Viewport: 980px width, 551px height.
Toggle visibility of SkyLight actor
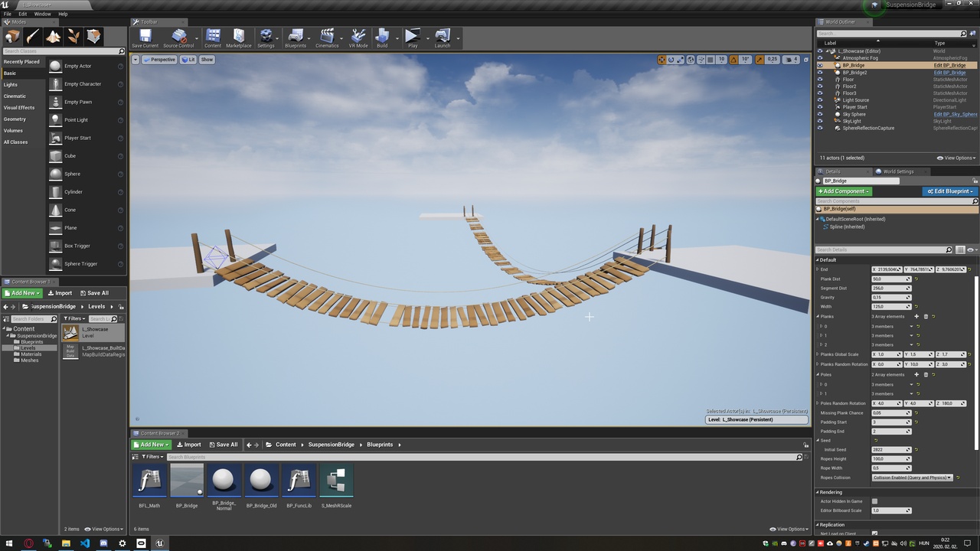pos(820,121)
